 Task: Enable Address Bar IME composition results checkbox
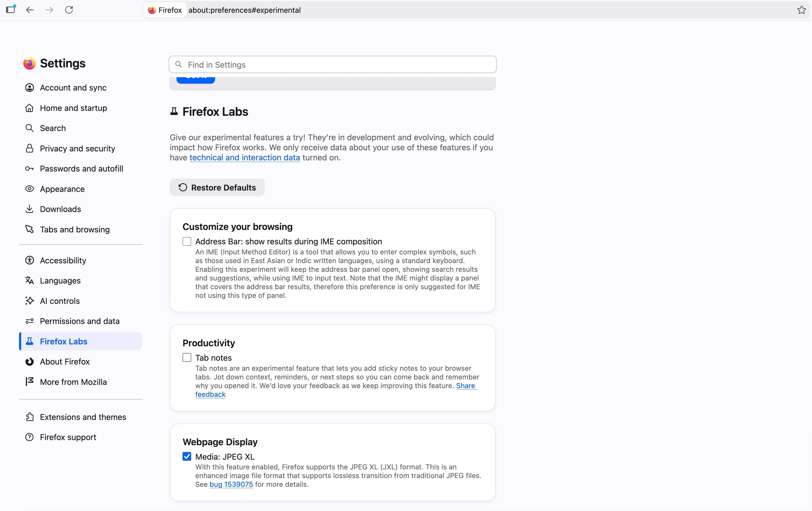pyautogui.click(x=187, y=242)
